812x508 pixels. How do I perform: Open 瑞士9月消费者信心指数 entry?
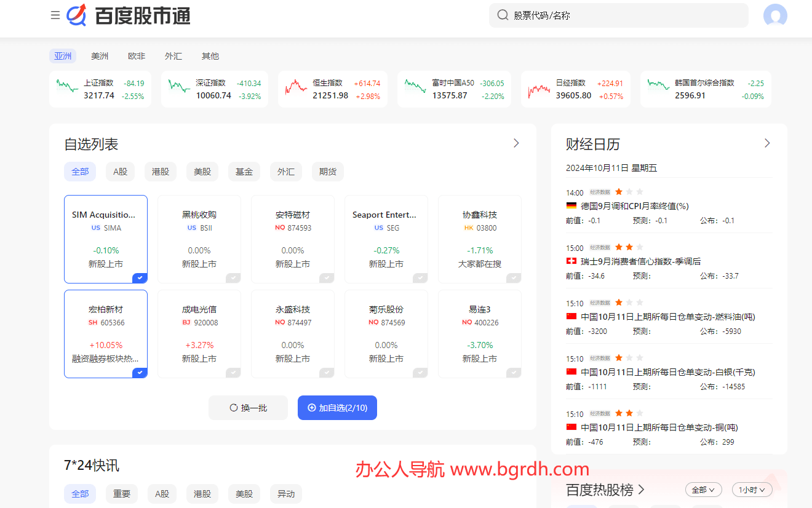point(640,261)
